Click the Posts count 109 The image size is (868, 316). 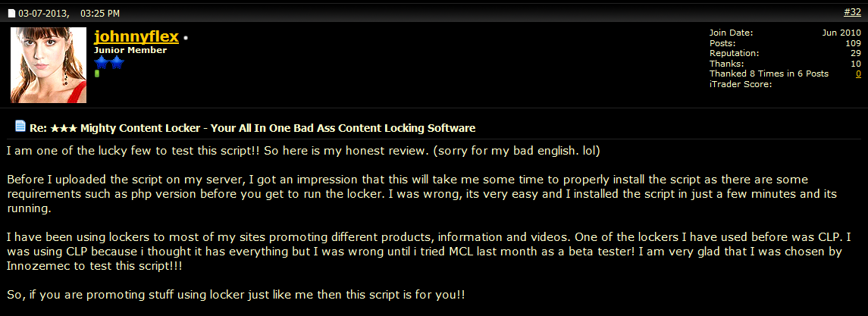pyautogui.click(x=854, y=43)
